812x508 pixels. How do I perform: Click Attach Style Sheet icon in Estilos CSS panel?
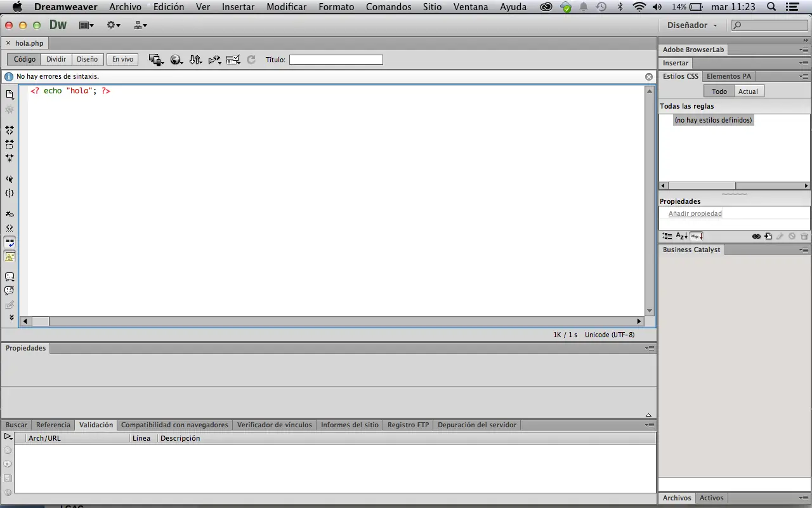point(756,236)
